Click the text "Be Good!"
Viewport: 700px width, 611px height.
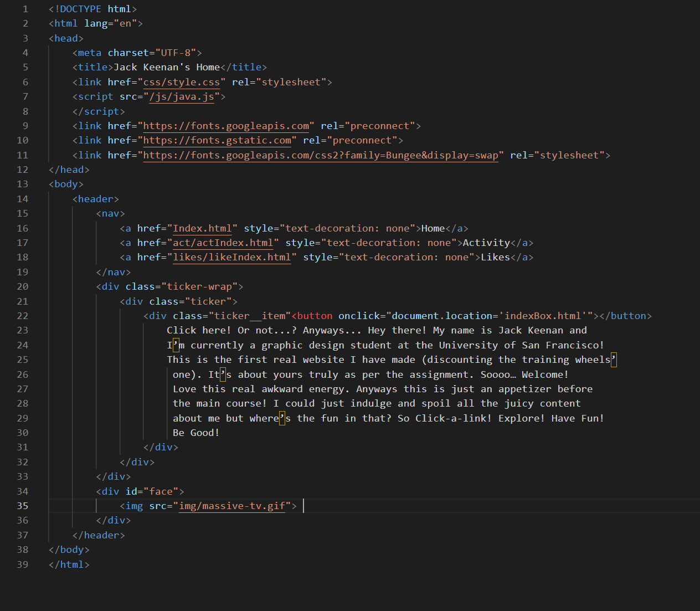pos(197,433)
